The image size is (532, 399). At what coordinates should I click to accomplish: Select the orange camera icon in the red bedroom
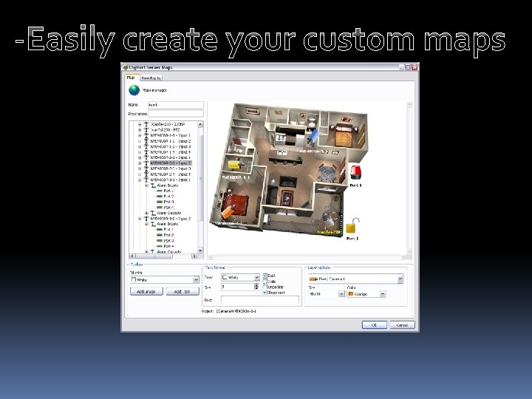(228, 211)
